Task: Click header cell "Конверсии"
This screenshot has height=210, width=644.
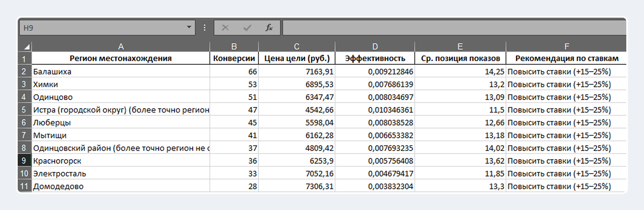Action: point(234,58)
